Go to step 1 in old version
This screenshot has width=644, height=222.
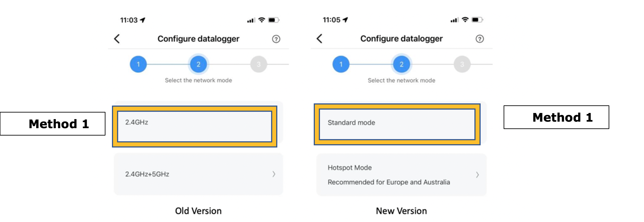(x=138, y=64)
